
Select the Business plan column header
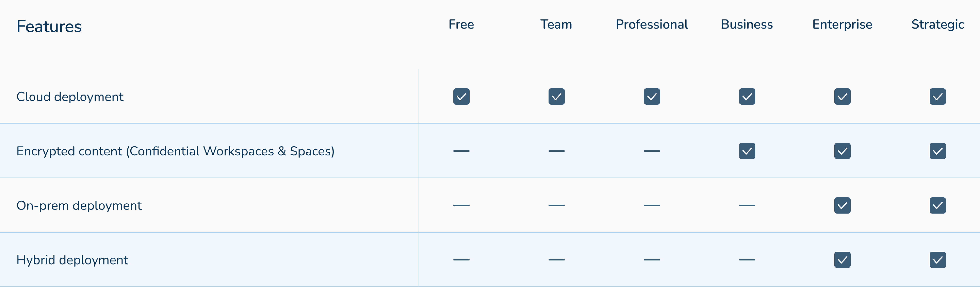[x=746, y=24]
